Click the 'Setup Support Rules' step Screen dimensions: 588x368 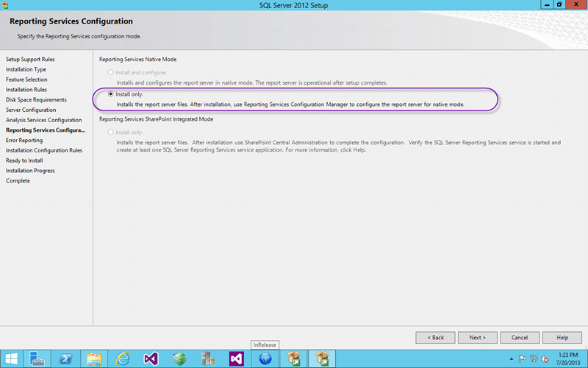[x=30, y=60]
